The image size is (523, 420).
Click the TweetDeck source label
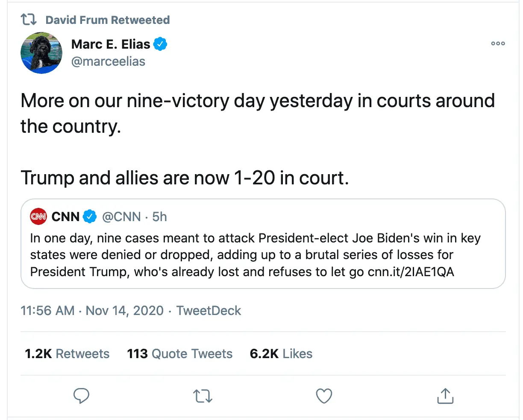click(209, 310)
